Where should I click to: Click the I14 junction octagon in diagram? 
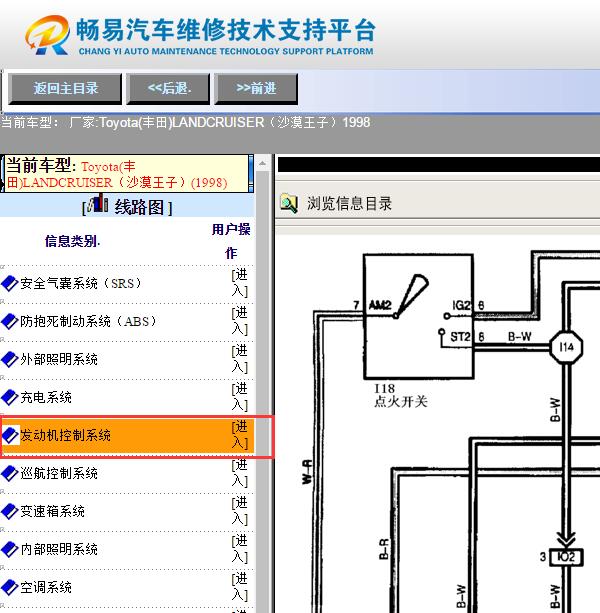tap(566, 347)
